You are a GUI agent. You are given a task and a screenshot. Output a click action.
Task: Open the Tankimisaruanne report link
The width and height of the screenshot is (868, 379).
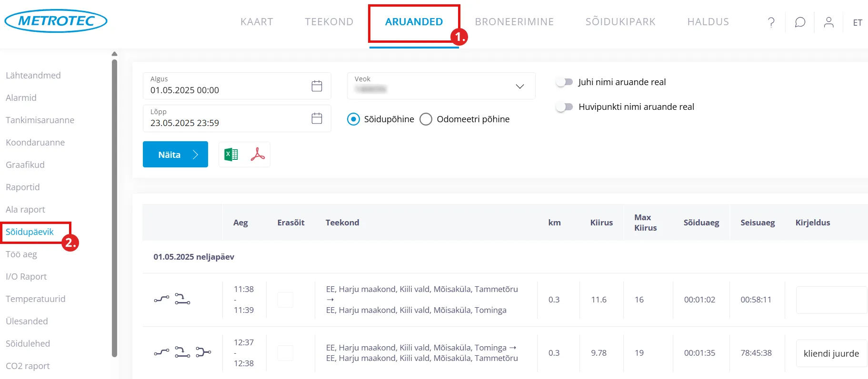click(40, 120)
